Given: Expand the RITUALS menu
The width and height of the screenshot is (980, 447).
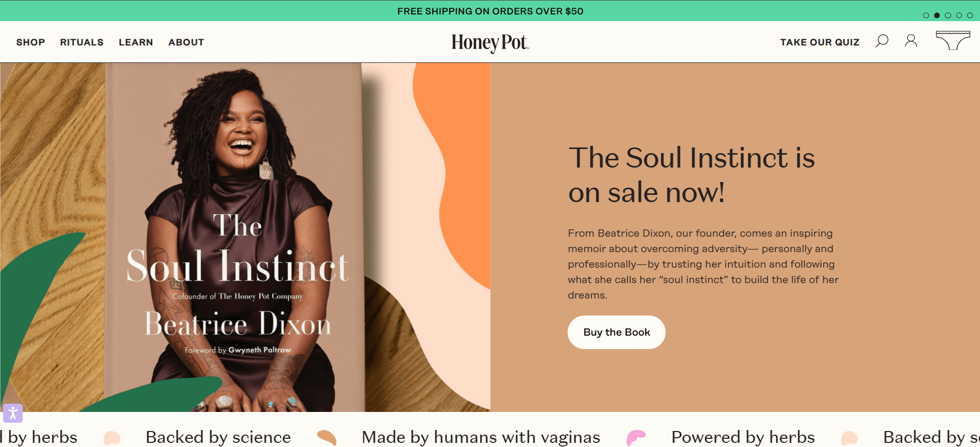Looking at the screenshot, I should tap(81, 42).
